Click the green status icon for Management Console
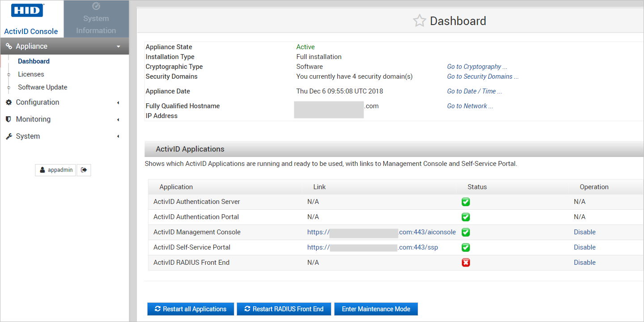The width and height of the screenshot is (644, 322). point(466,232)
